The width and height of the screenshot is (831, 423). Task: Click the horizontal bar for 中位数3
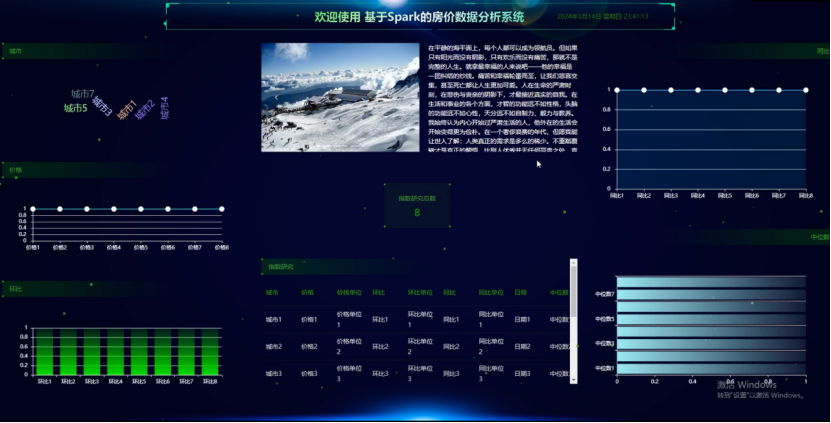(711, 344)
